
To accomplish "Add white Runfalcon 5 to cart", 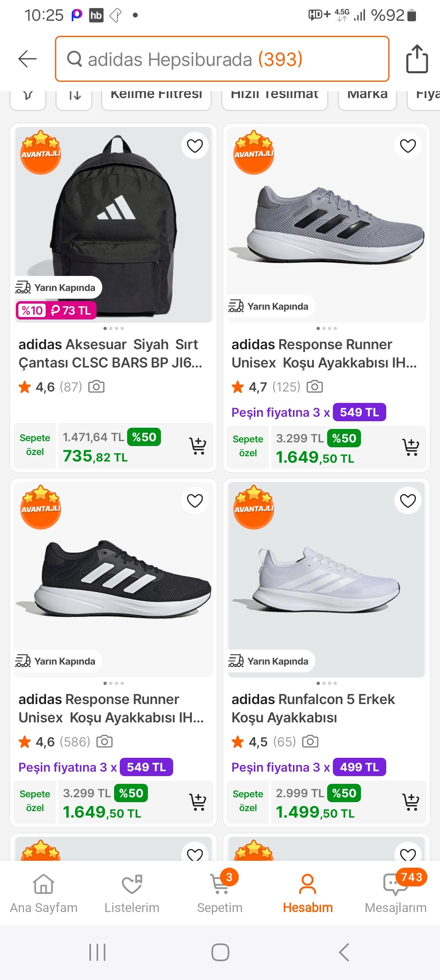I will click(411, 802).
